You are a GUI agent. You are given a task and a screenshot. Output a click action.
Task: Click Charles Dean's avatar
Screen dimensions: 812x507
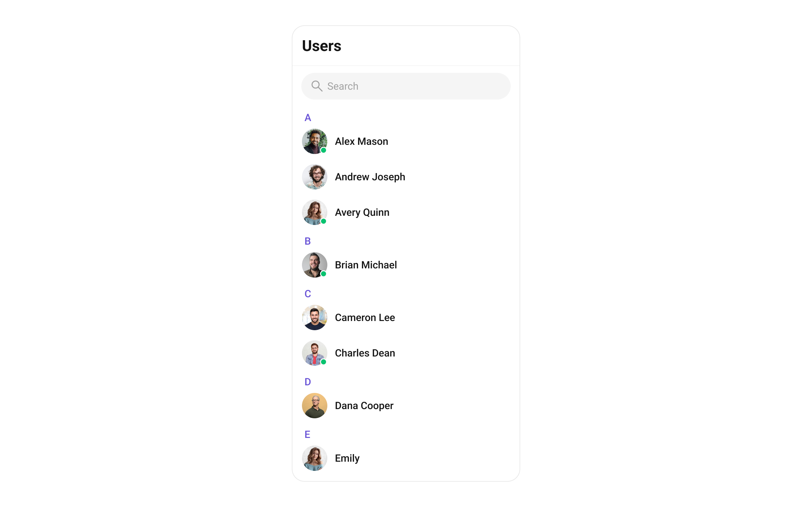pos(314,353)
